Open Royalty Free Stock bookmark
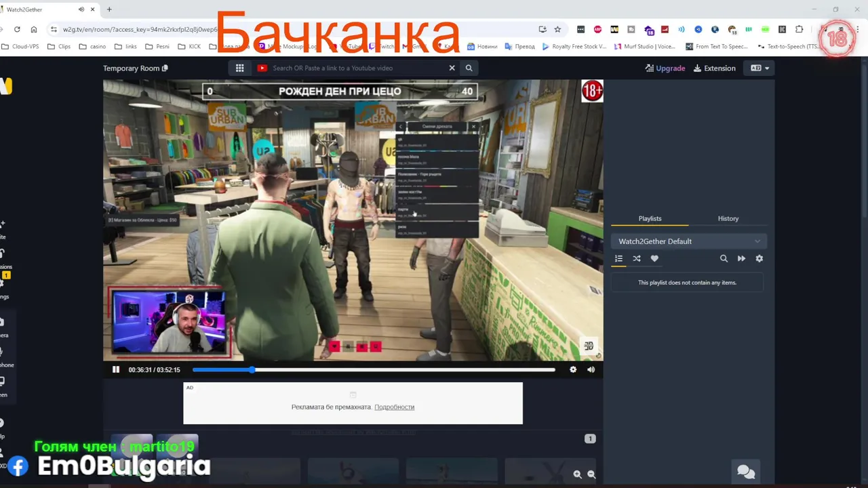 (574, 46)
